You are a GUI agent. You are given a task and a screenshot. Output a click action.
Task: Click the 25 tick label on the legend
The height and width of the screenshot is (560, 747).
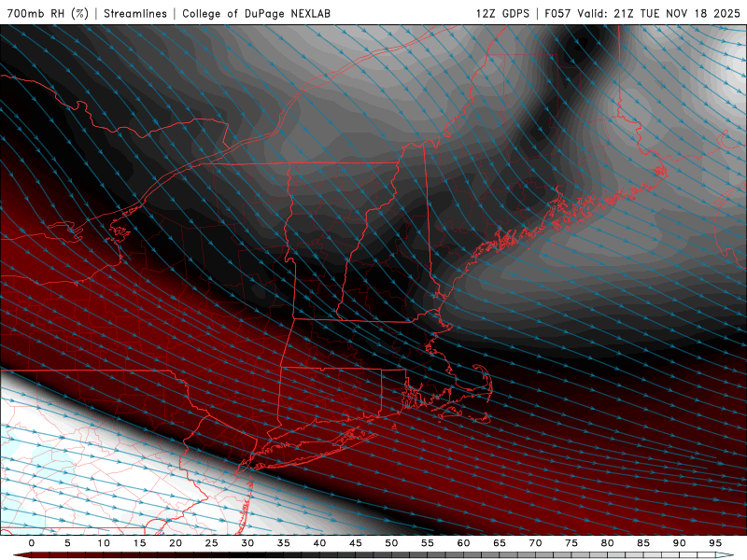tap(212, 543)
